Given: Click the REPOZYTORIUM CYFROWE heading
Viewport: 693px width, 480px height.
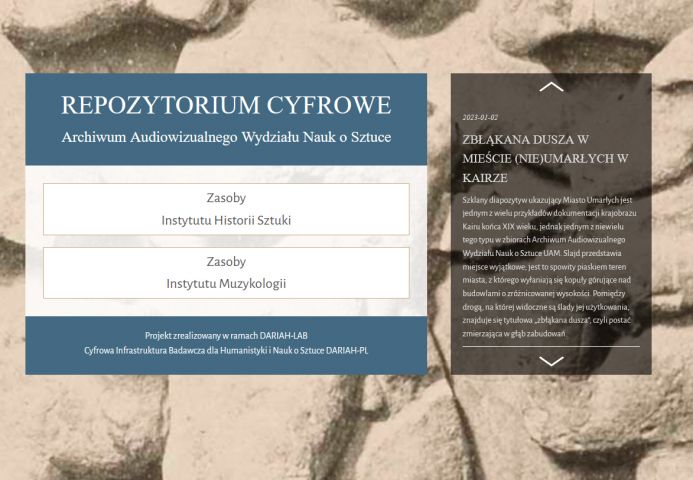Looking at the screenshot, I should click(226, 105).
